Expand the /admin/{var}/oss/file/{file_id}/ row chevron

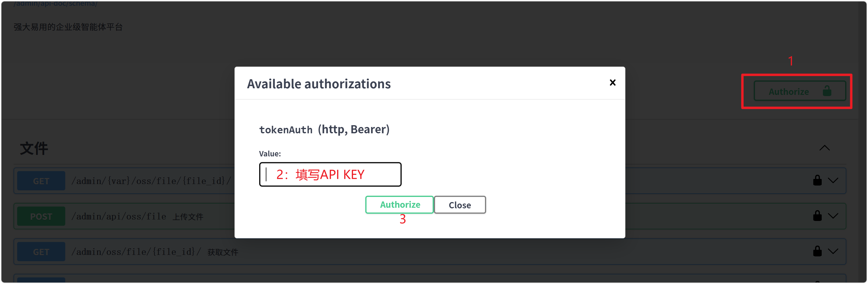(833, 181)
